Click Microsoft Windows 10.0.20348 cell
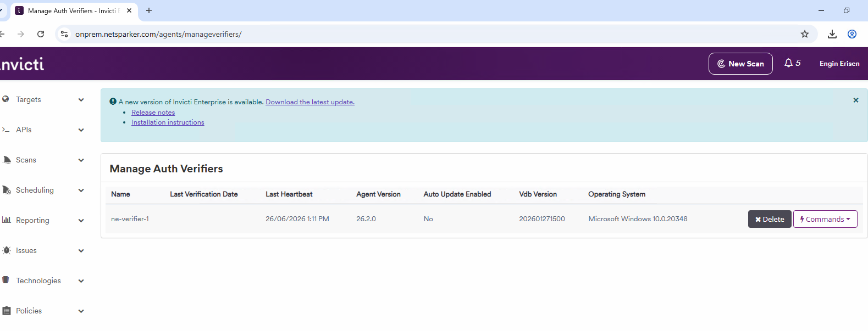This screenshot has width=868, height=331. tap(638, 219)
